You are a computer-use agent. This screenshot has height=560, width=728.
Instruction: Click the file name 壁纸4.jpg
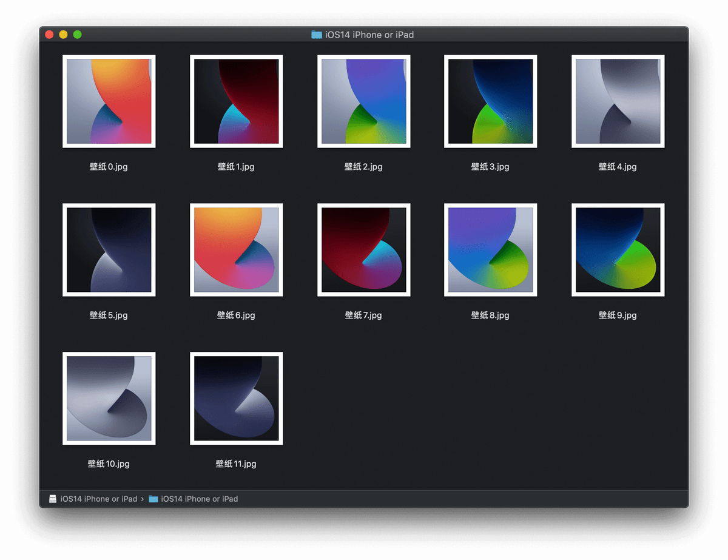tap(618, 167)
